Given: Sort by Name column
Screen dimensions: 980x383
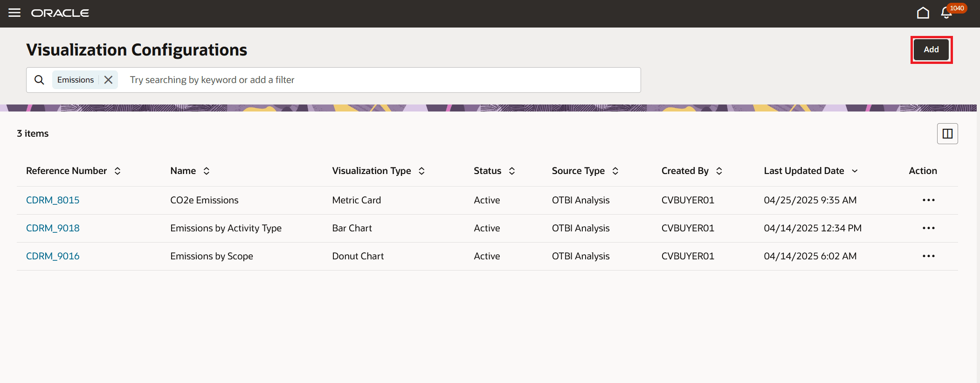Looking at the screenshot, I should point(207,171).
